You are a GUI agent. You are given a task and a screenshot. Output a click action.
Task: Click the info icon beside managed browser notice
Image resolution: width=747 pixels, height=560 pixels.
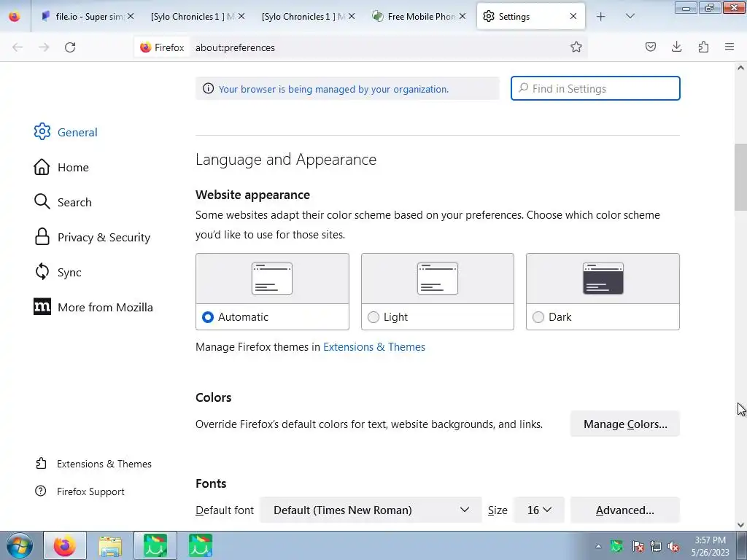tap(208, 88)
